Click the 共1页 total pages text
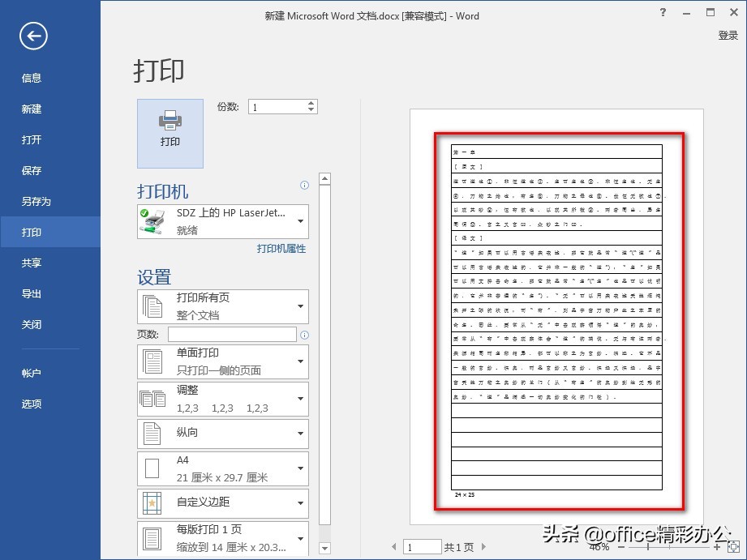 click(x=459, y=547)
